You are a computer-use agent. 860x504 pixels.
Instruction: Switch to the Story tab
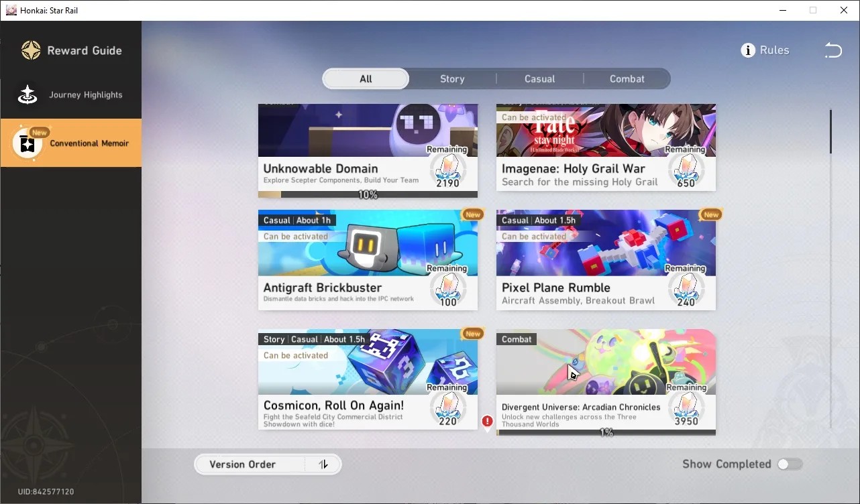pyautogui.click(x=452, y=79)
